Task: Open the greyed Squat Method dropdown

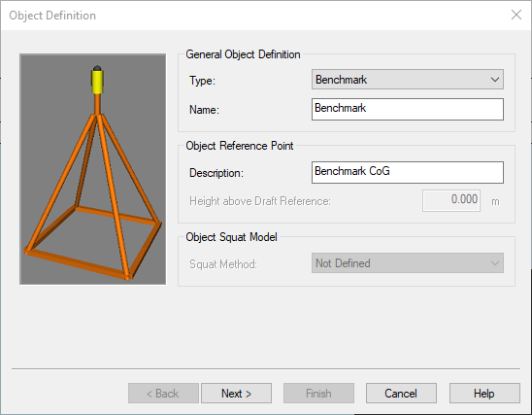Action: click(407, 262)
